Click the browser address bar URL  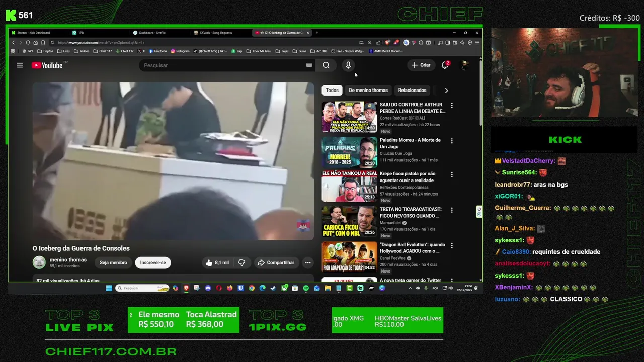point(101,43)
